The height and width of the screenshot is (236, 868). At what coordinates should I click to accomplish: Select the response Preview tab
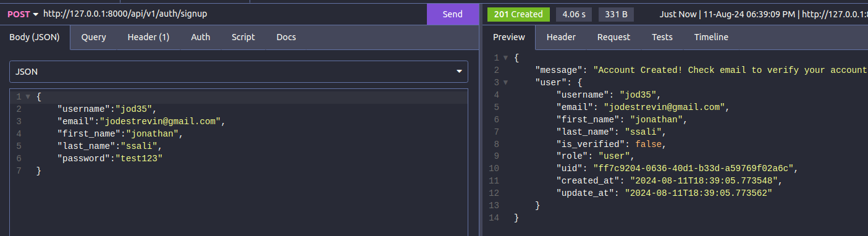coord(508,37)
